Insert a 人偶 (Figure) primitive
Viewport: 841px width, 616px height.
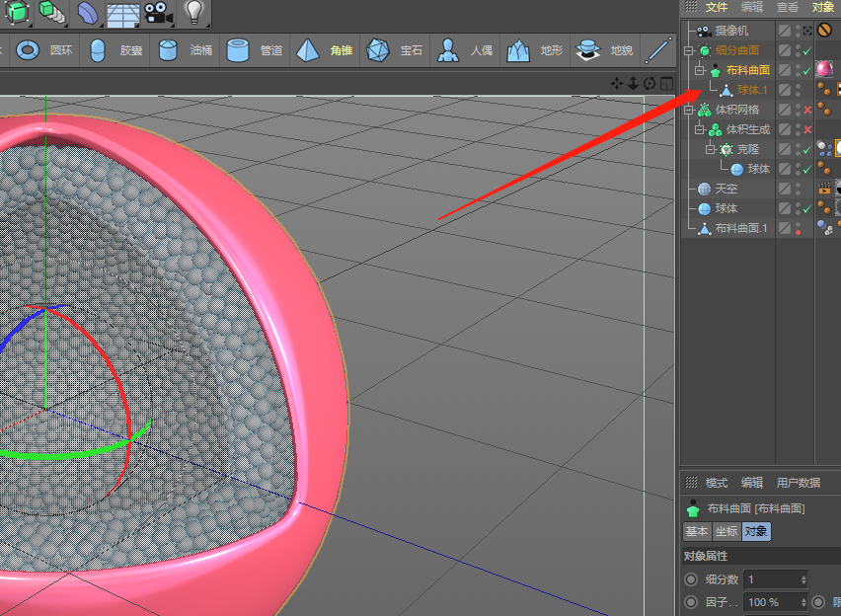click(x=448, y=50)
